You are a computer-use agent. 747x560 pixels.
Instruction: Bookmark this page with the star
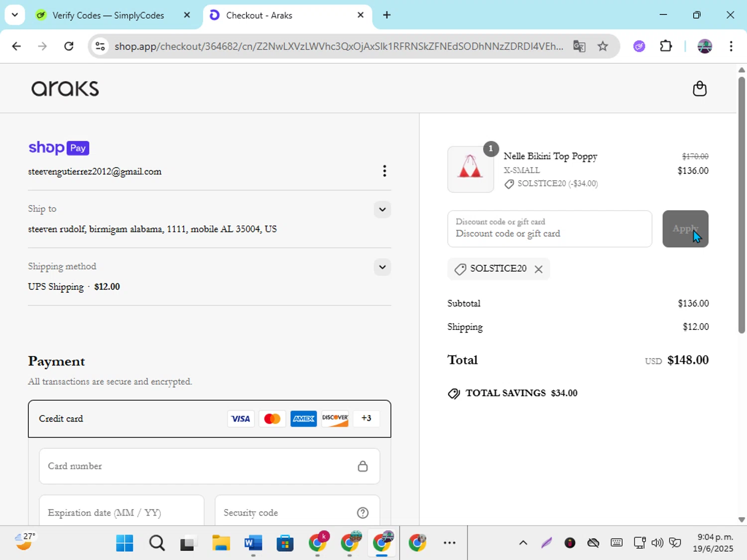coord(603,46)
